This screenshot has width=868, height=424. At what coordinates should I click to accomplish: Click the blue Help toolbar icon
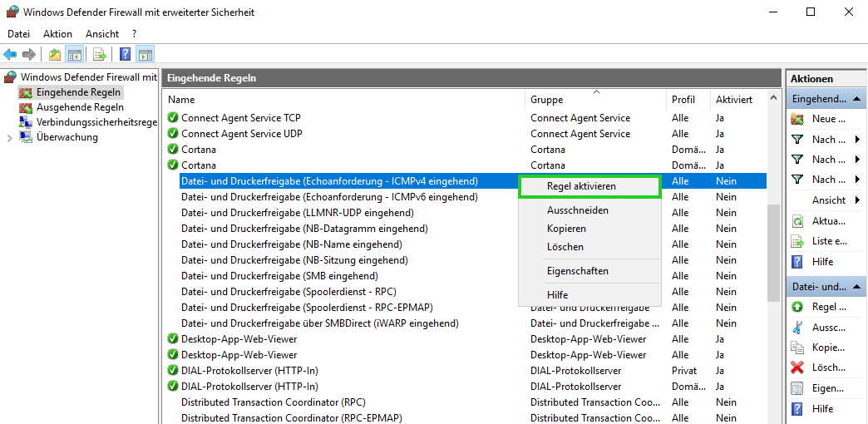point(126,54)
